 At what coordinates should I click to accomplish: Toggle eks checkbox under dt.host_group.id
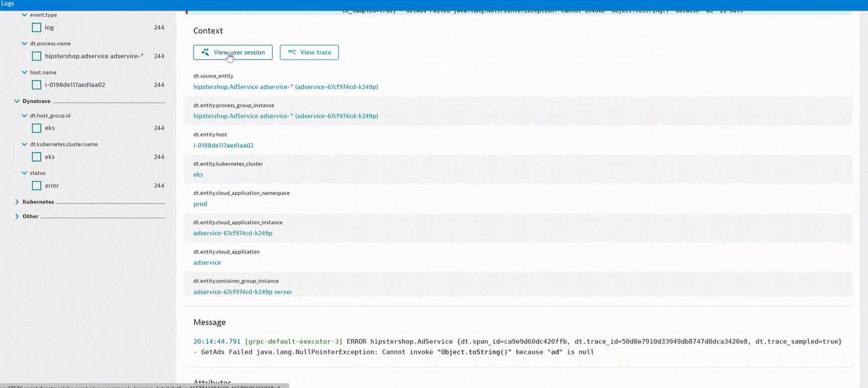[36, 128]
